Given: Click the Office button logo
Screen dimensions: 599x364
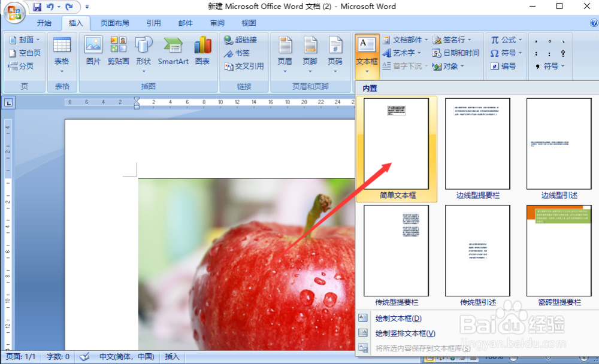Looking at the screenshot, I should coord(14,13).
